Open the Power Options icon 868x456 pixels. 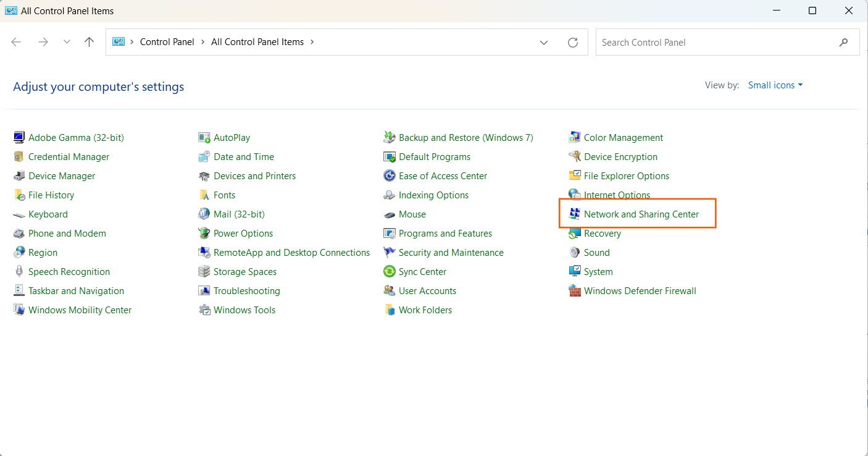pyautogui.click(x=204, y=233)
